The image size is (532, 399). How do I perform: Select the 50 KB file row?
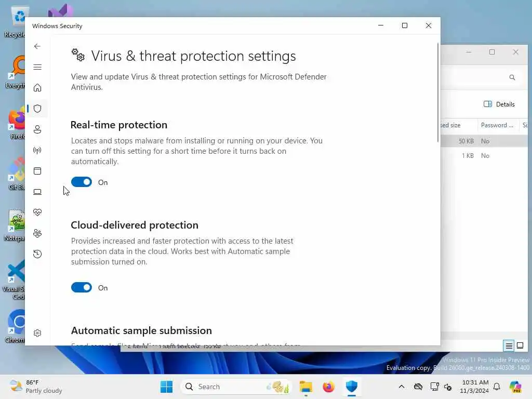pyautogui.click(x=484, y=141)
